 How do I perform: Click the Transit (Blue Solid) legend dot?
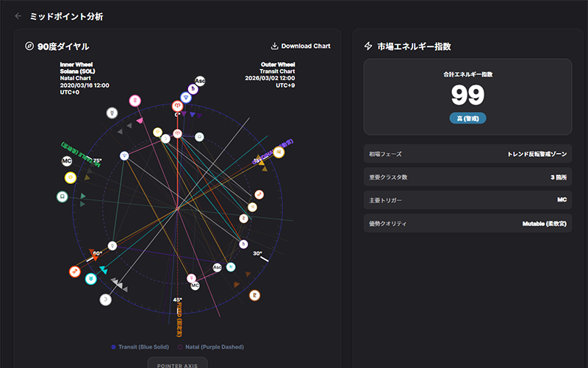click(112, 347)
